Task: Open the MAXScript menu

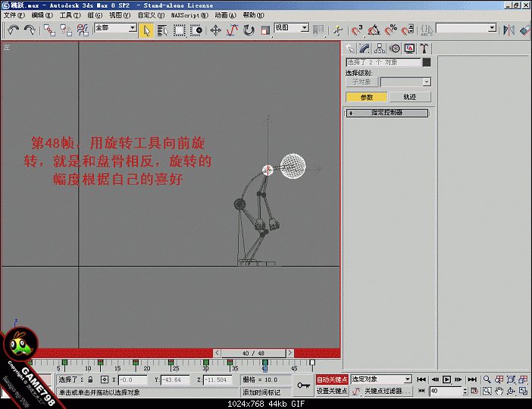Action: click(x=189, y=15)
